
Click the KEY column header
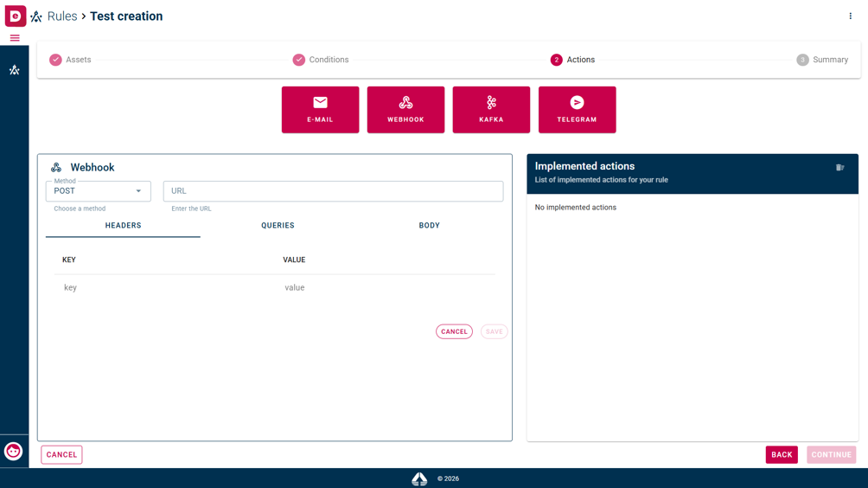point(68,260)
